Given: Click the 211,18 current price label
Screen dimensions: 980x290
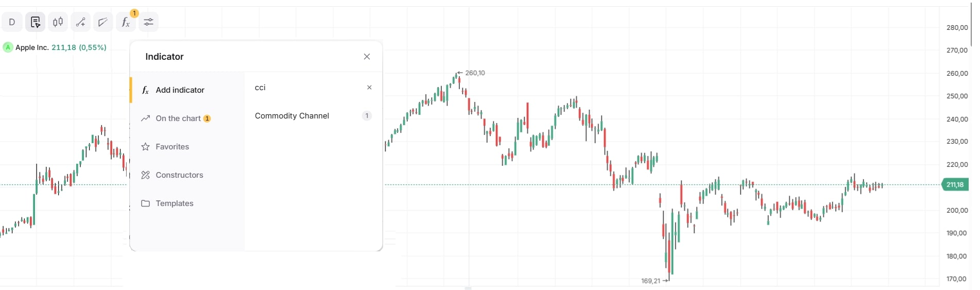Looking at the screenshot, I should point(954,184).
